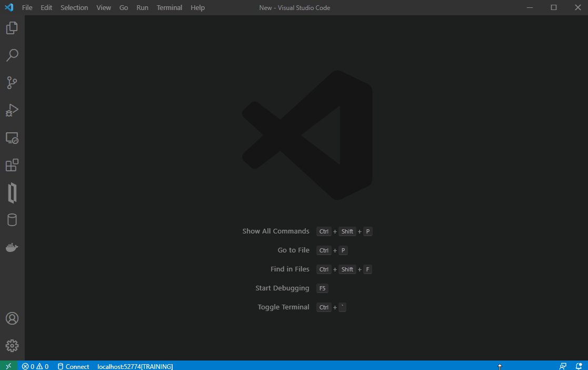The image size is (588, 370).
Task: Open the Docker view
Action: point(12,247)
